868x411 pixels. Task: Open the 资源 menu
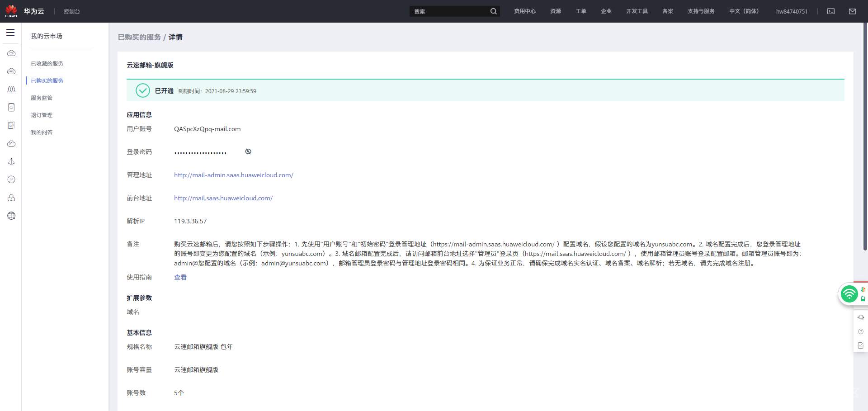pos(556,11)
